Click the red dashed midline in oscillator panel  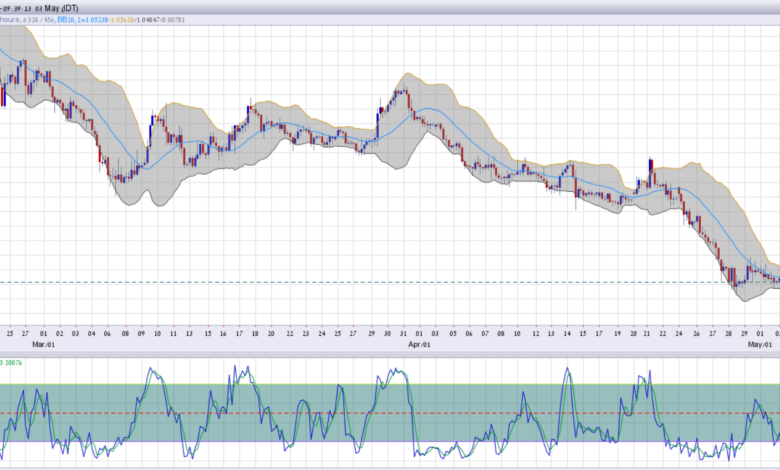coord(390,413)
